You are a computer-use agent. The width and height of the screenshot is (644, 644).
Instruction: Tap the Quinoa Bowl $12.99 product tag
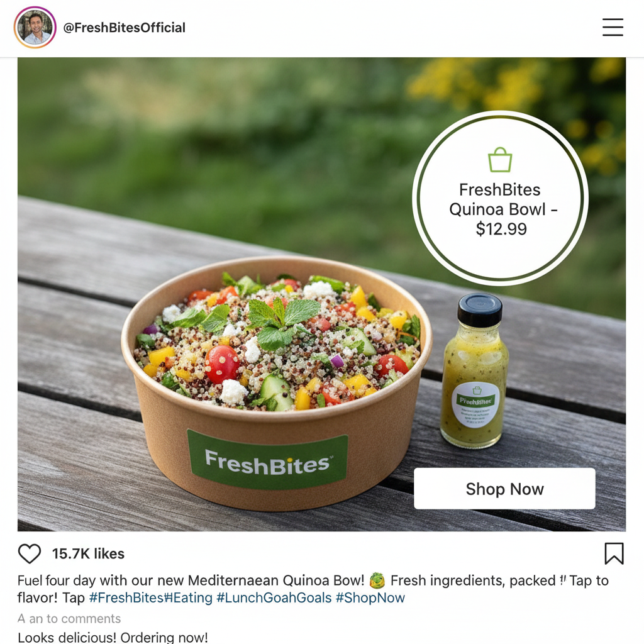point(500,198)
